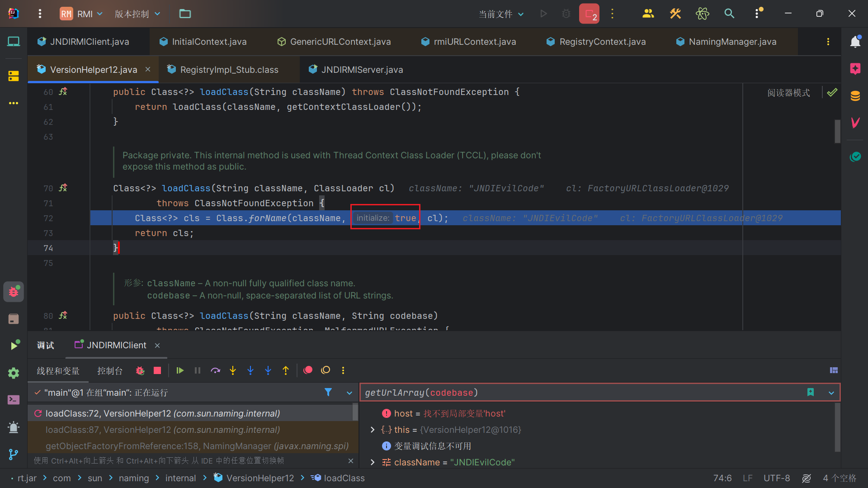Click the editor vertical scrollbar thumb

[x=837, y=131]
